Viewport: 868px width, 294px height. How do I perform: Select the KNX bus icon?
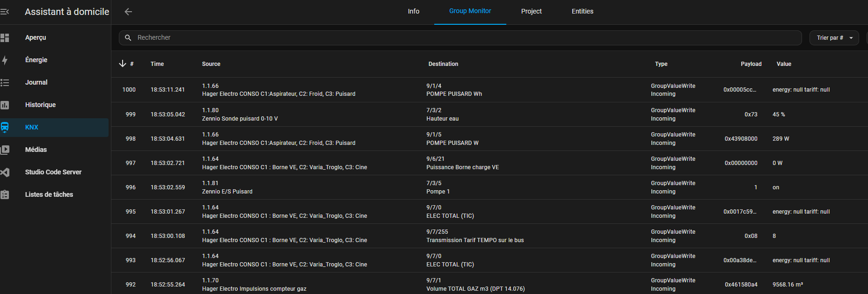pyautogui.click(x=5, y=127)
